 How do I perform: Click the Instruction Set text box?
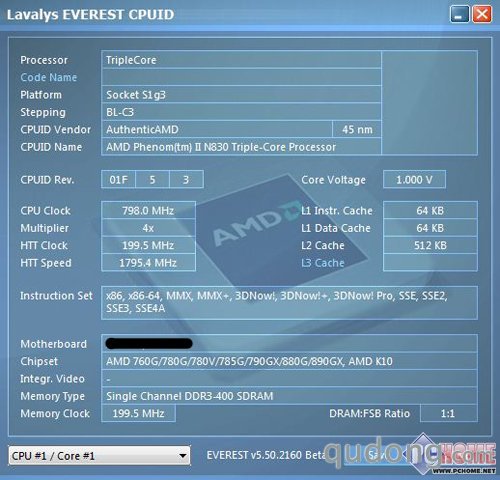(x=289, y=303)
